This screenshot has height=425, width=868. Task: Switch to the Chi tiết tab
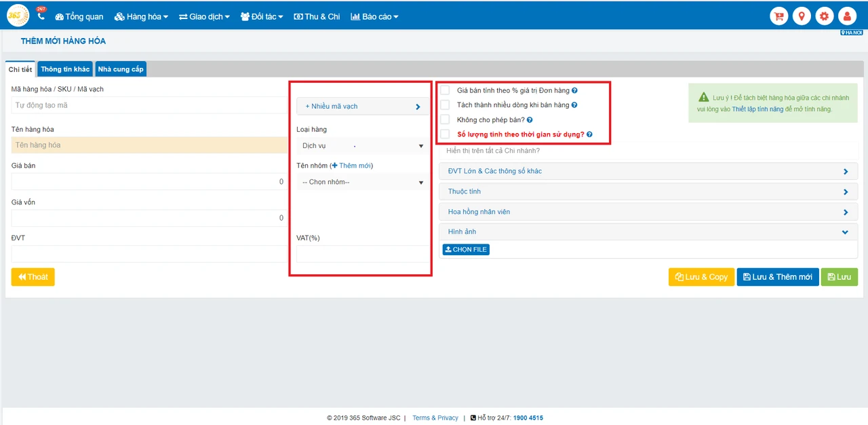click(x=20, y=69)
